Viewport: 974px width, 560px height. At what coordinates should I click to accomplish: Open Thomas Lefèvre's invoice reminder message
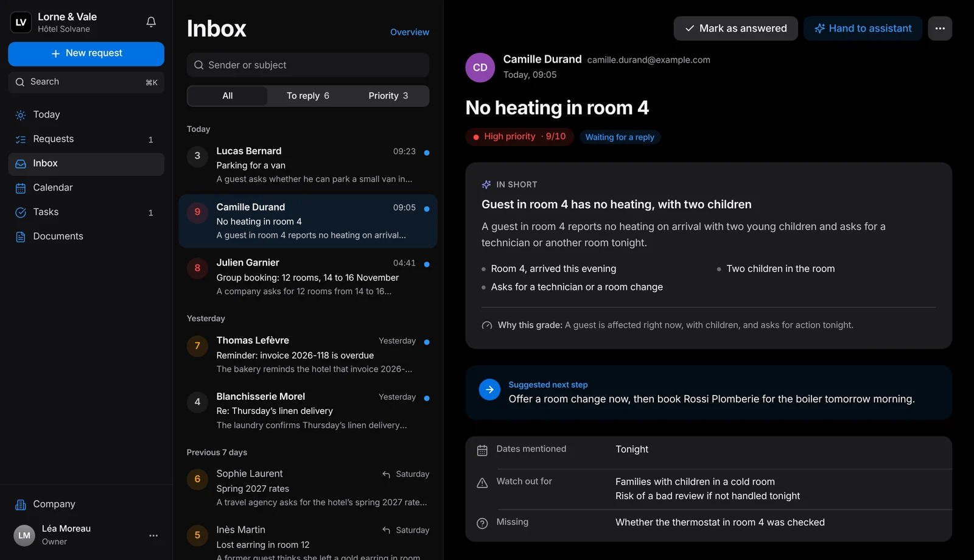coord(308,355)
